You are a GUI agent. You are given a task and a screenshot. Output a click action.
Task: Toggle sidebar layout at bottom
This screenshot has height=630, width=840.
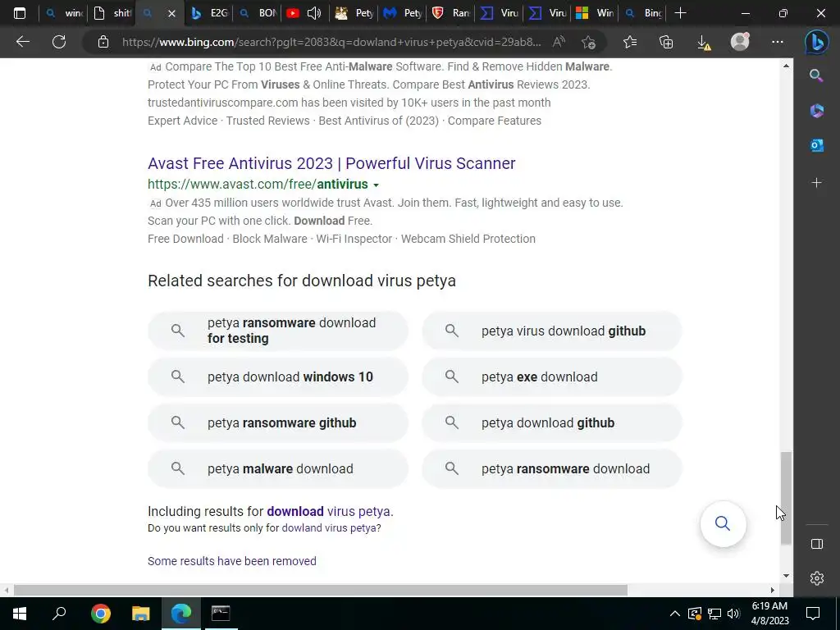(816, 544)
